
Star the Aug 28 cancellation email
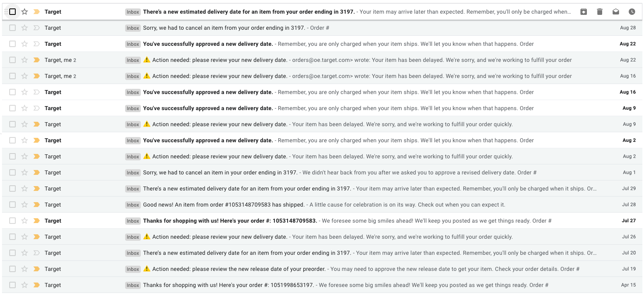[25, 28]
